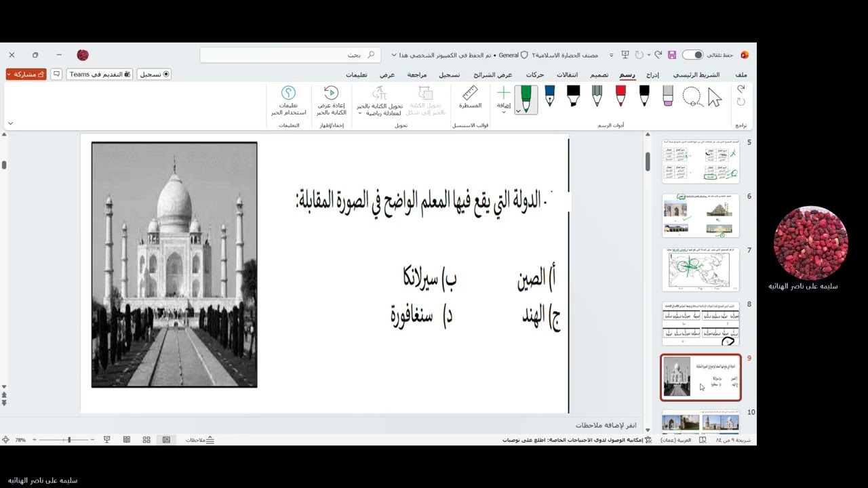Image resolution: width=868 pixels, height=488 pixels.
Task: Open Ink Help (تعليمات استخدام الحبر)
Action: 288,100
